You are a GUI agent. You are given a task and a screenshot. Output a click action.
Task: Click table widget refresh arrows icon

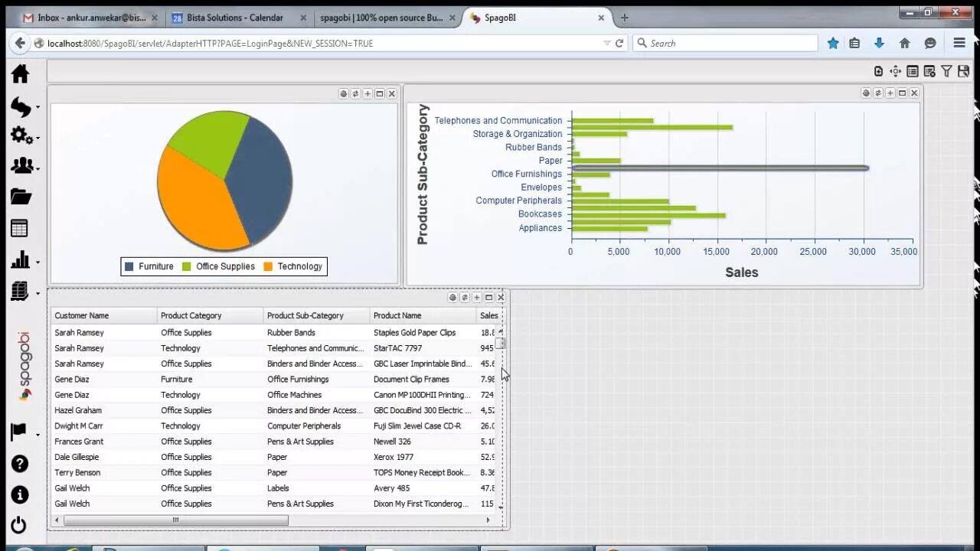[x=465, y=298]
